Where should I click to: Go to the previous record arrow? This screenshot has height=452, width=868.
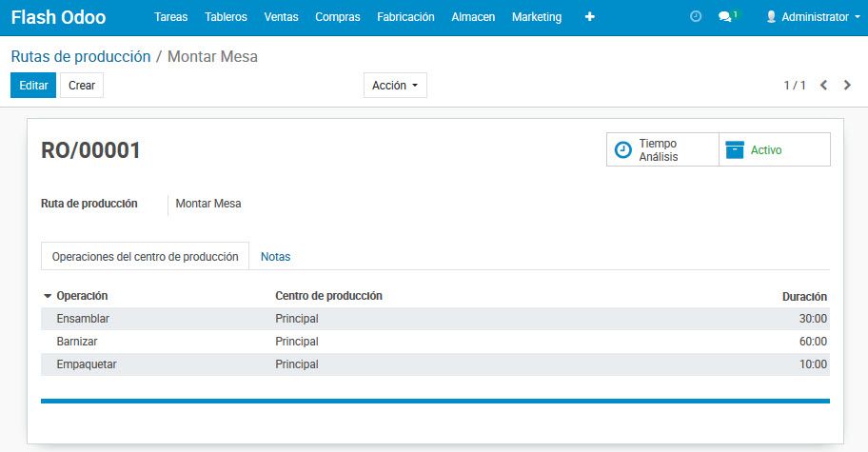[823, 86]
